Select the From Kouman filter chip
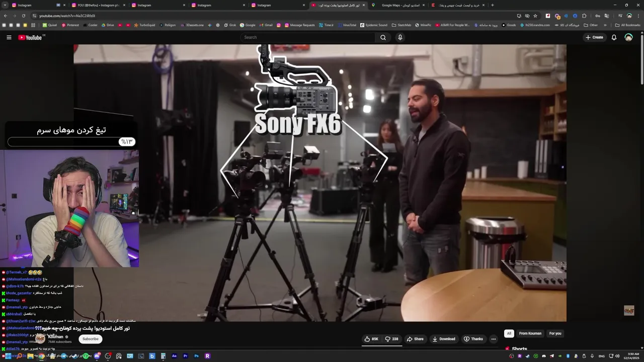 pyautogui.click(x=530, y=333)
